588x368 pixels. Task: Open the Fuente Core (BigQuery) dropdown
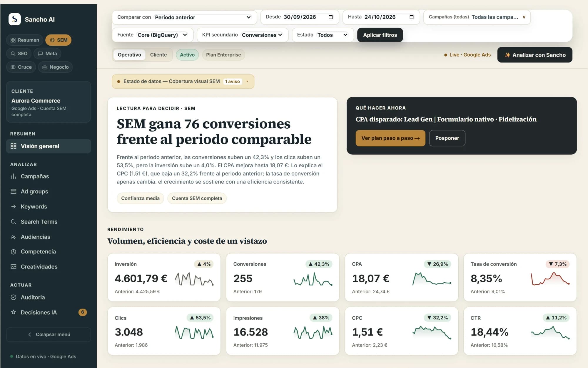pyautogui.click(x=162, y=35)
